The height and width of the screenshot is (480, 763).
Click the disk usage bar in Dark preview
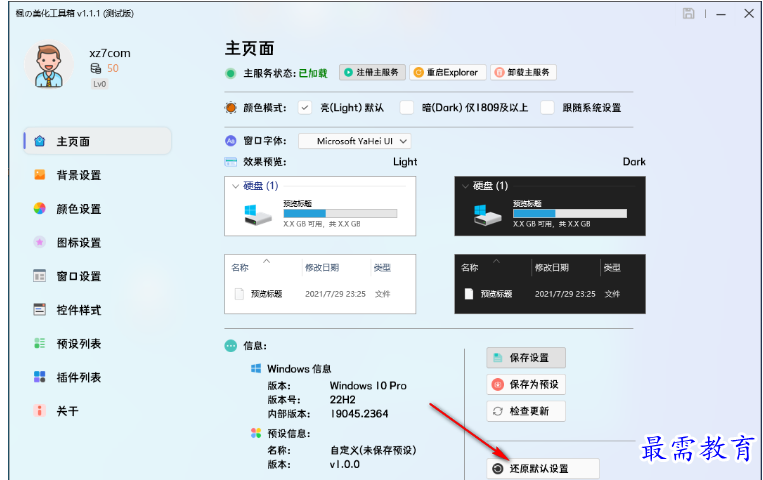570,213
